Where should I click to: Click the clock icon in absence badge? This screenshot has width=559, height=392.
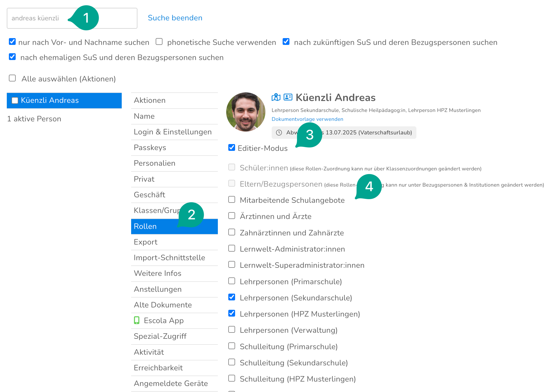(x=279, y=133)
